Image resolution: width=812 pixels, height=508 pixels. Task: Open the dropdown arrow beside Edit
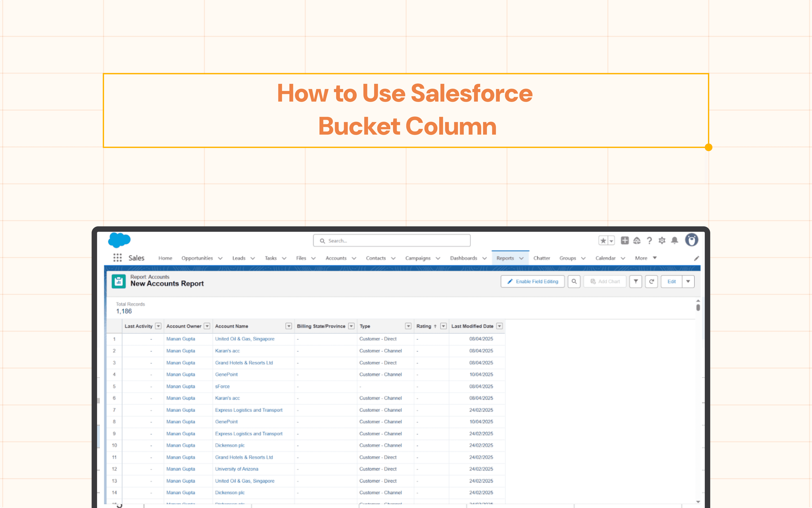tap(688, 282)
